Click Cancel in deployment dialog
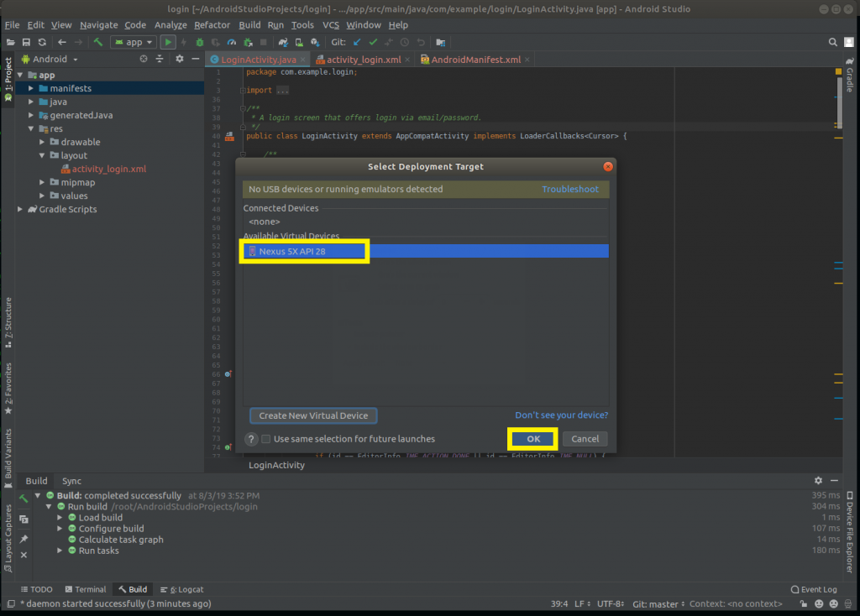The width and height of the screenshot is (860, 616). click(585, 439)
